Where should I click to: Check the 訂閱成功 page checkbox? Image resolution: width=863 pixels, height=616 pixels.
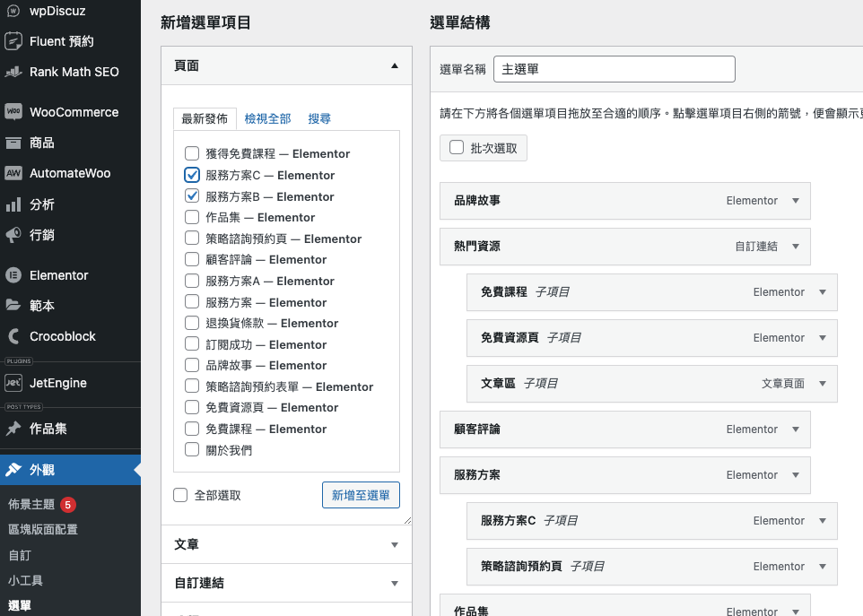point(192,343)
